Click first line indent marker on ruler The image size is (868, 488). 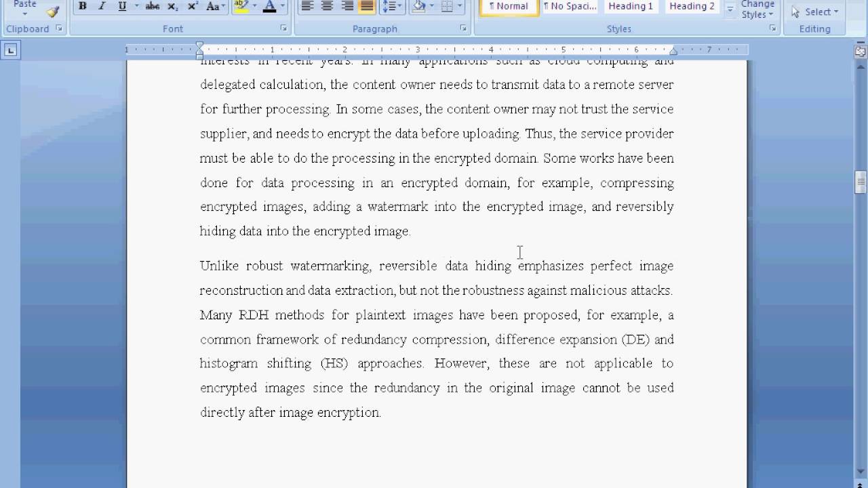pyautogui.click(x=200, y=45)
